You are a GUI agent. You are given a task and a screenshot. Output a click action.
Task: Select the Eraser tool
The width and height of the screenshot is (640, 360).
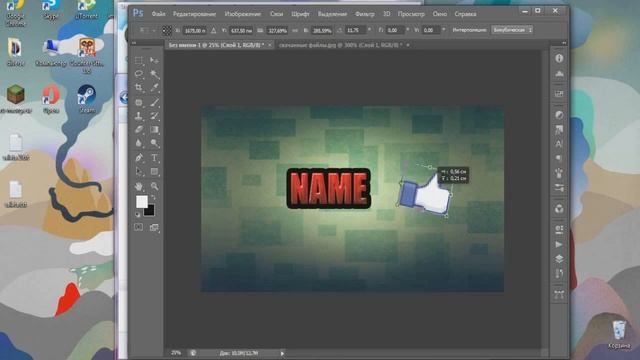click(139, 129)
